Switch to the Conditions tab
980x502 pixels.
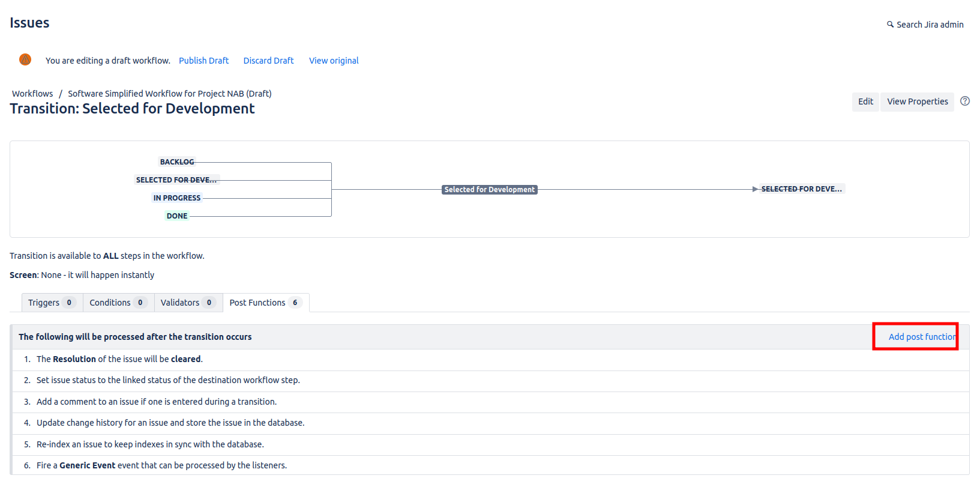click(118, 303)
